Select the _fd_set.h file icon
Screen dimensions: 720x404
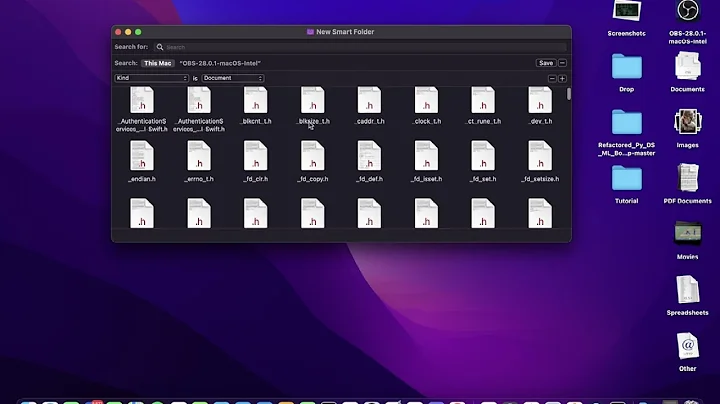pos(483,156)
